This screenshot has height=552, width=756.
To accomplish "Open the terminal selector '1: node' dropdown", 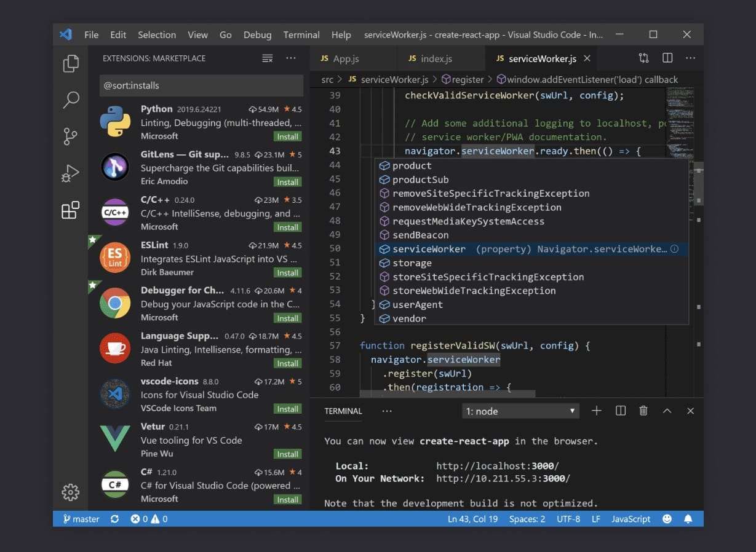I will pos(520,411).
